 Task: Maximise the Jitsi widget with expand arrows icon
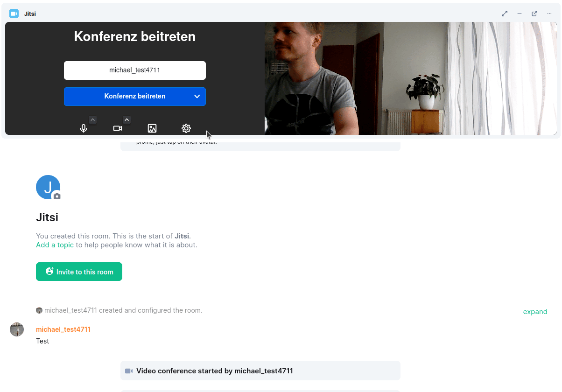505,14
